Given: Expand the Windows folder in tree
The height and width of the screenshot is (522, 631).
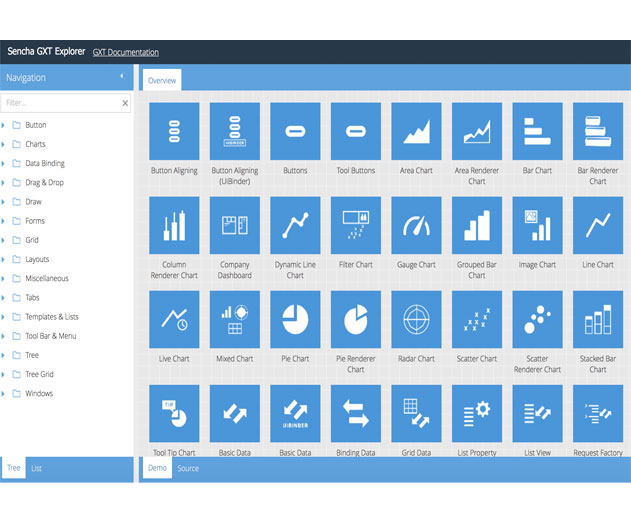Looking at the screenshot, I should coord(3,394).
